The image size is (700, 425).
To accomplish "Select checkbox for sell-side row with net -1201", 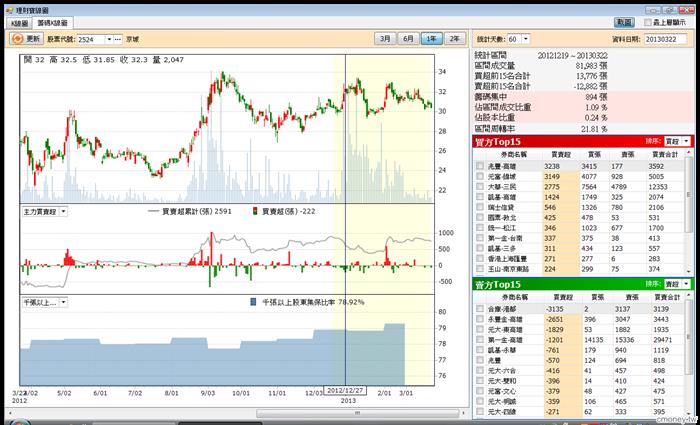I will tap(479, 340).
